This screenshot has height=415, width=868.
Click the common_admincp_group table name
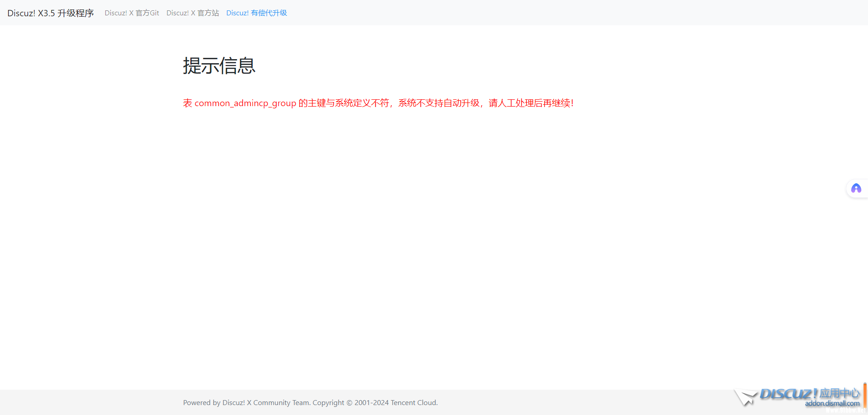coord(245,103)
